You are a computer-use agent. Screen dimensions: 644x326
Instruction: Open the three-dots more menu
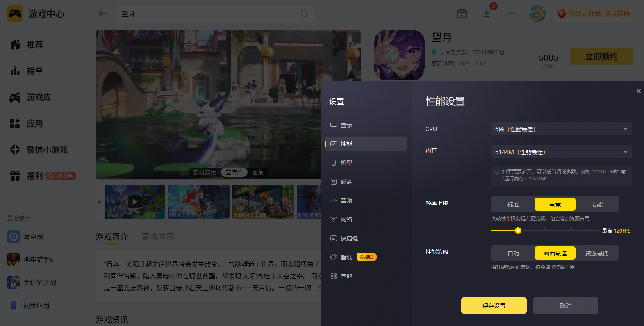pos(512,14)
